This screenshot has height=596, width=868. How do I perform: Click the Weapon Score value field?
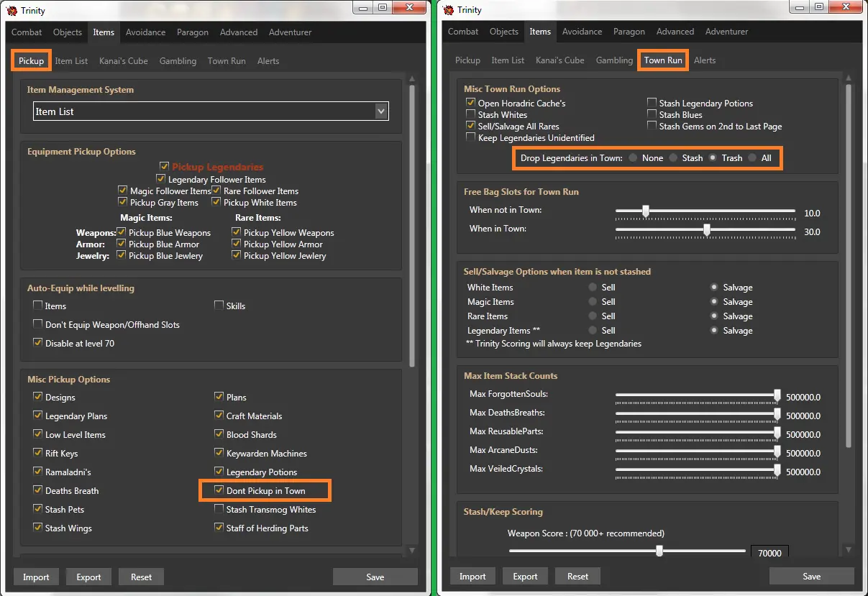pos(770,553)
